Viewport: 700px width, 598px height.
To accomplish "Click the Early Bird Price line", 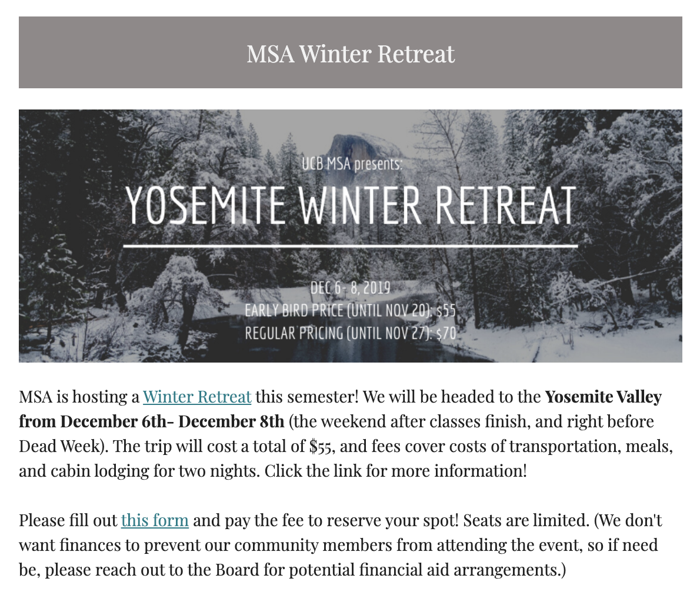I will [350, 310].
